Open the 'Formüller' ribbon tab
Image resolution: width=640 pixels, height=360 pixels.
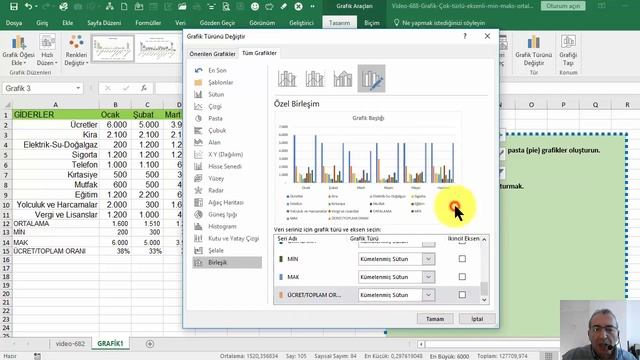point(148,23)
